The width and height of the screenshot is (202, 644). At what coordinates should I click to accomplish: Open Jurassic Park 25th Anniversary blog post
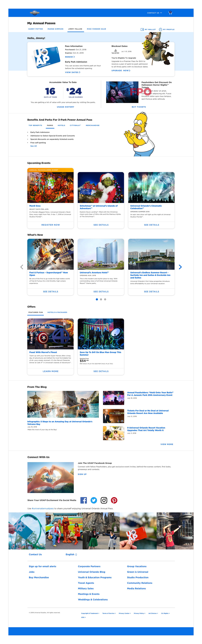[x=150, y=394]
